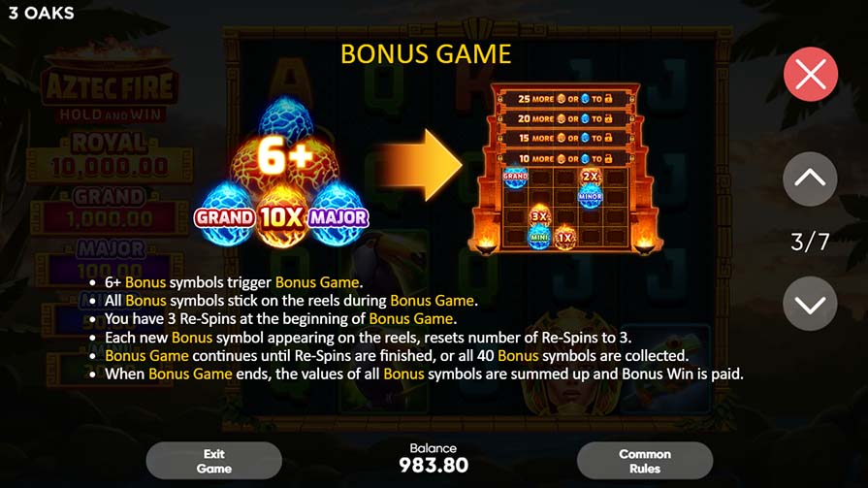The width and height of the screenshot is (868, 488).
Task: Click the 3 OAKS logo
Action: [42, 13]
